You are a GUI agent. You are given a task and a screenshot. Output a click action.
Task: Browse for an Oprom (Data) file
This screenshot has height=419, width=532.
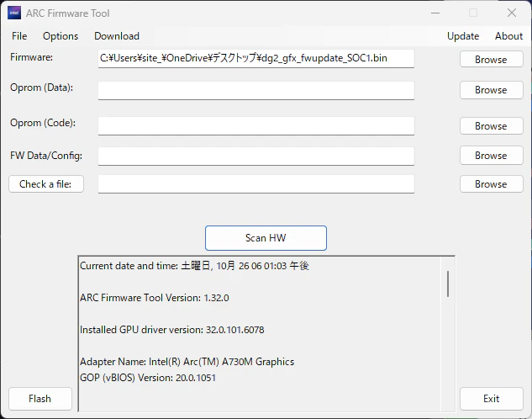pos(492,90)
